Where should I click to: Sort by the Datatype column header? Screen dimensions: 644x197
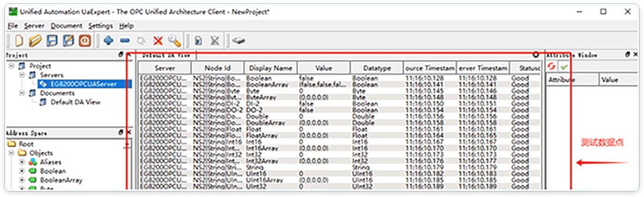tap(377, 68)
